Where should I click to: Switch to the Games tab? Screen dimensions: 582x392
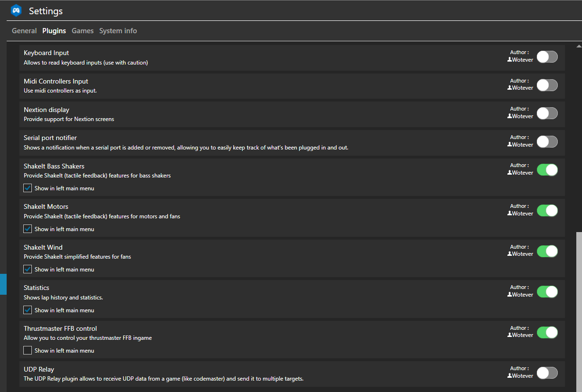(x=83, y=31)
